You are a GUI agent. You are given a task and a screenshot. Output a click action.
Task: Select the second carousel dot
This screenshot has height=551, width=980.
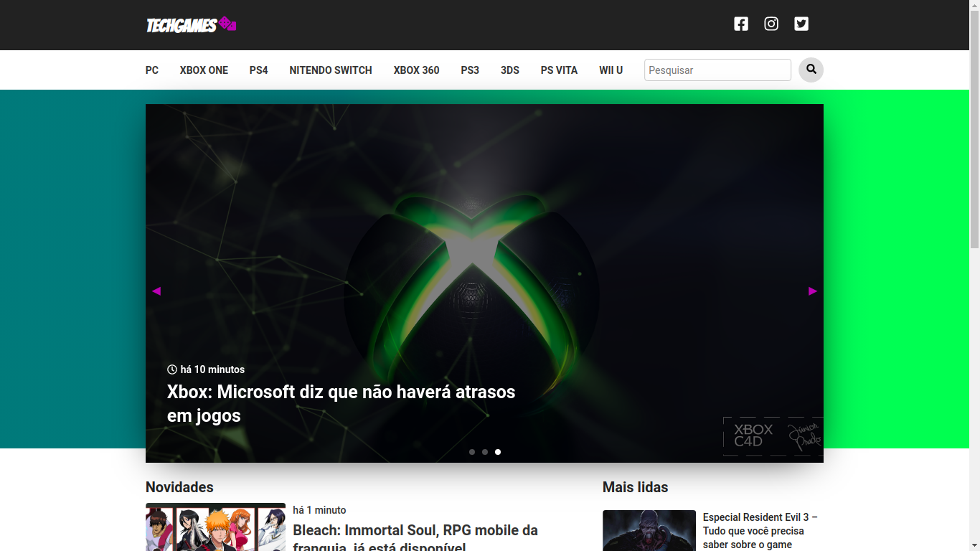coord(485,452)
